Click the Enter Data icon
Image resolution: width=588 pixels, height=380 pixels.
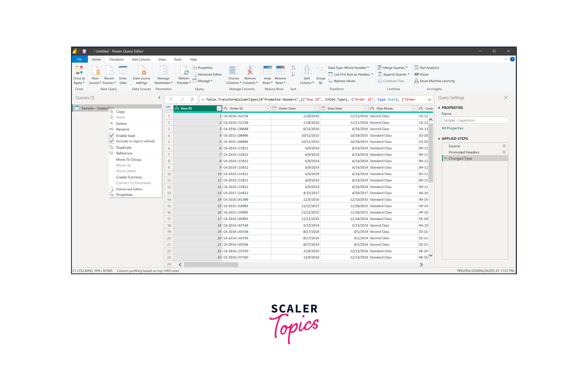click(x=123, y=70)
